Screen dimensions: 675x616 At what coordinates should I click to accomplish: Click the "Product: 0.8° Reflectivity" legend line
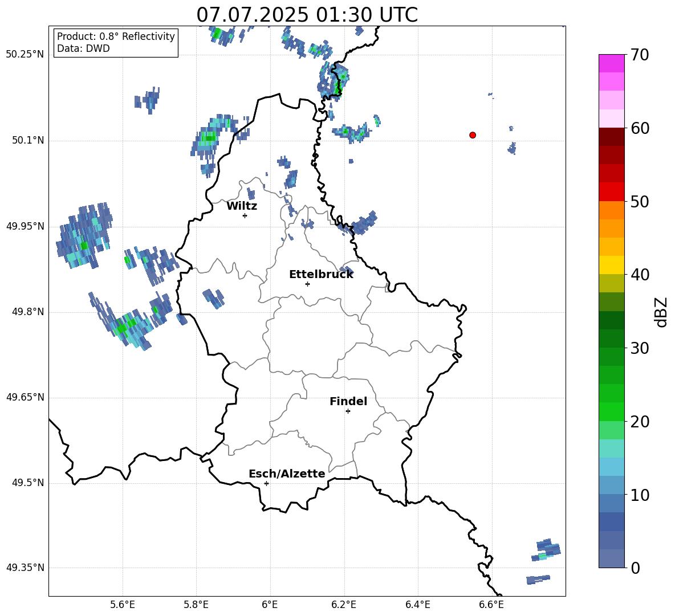(116, 36)
